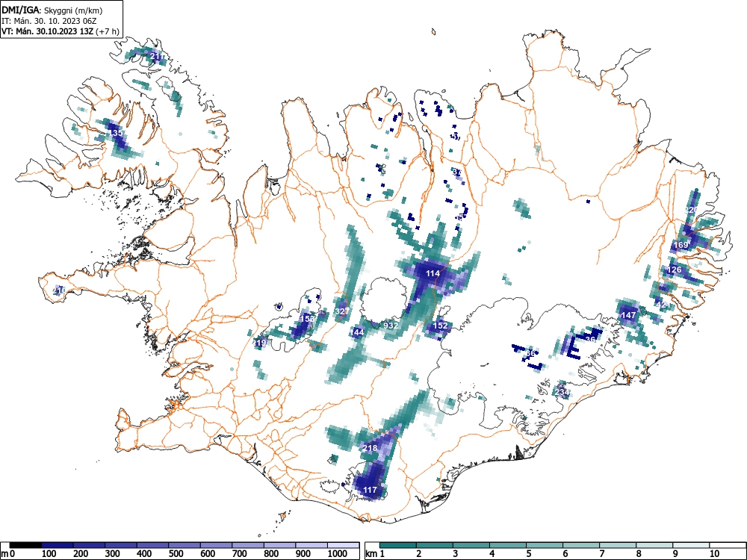The image size is (747, 560).
Task: Click the pale blue swatch after 1000
Action: click(x=343, y=545)
